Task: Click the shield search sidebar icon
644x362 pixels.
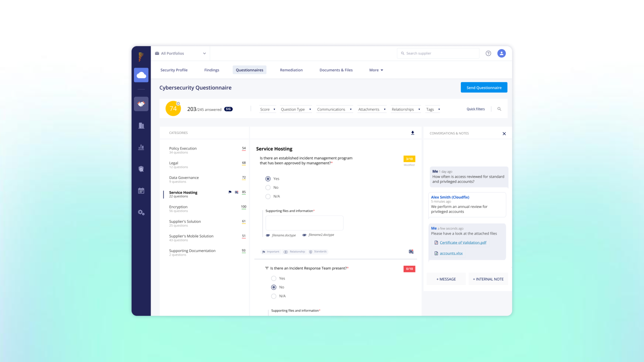Action: [141, 169]
